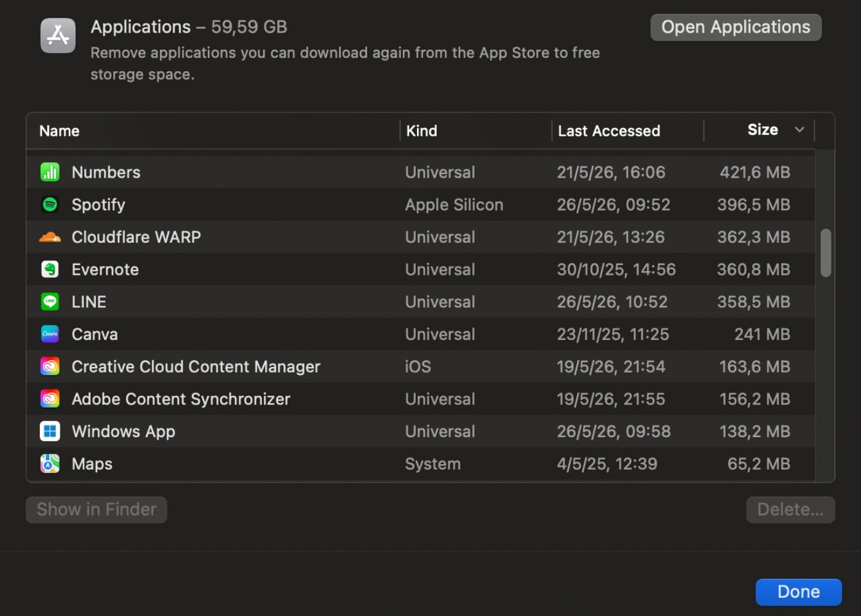The width and height of the screenshot is (861, 616).
Task: Click the 26/5/26, 10:52 access date
Action: [x=612, y=302]
